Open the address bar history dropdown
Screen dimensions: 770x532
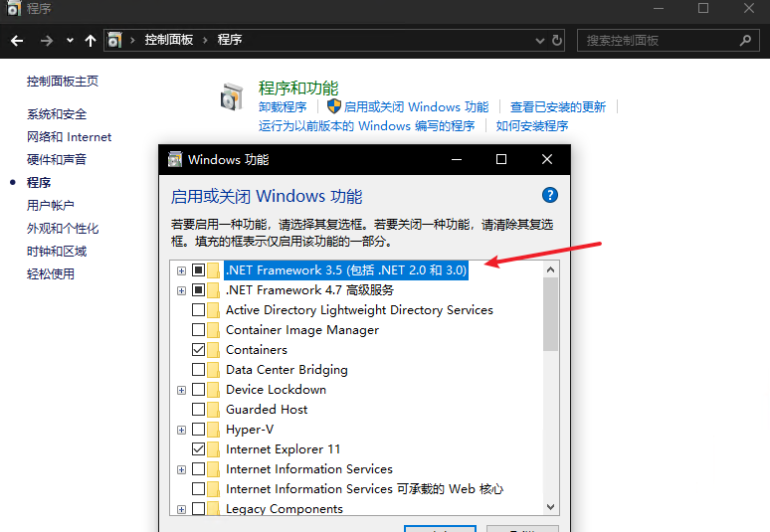pos(540,40)
